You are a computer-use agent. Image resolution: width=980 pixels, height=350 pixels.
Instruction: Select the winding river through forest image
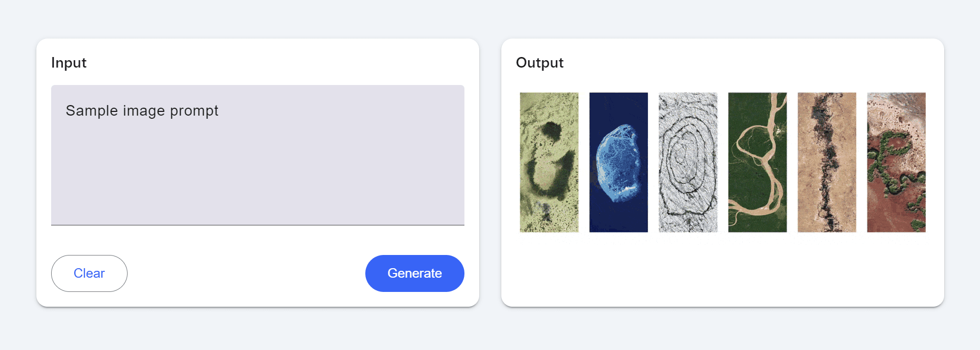(x=758, y=163)
